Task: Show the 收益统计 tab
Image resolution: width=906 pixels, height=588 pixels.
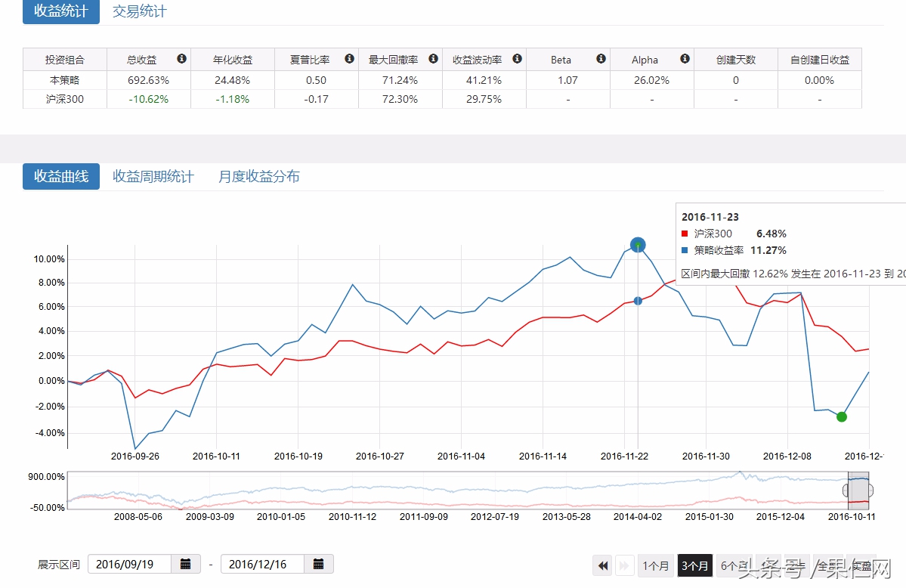Action: pos(61,11)
